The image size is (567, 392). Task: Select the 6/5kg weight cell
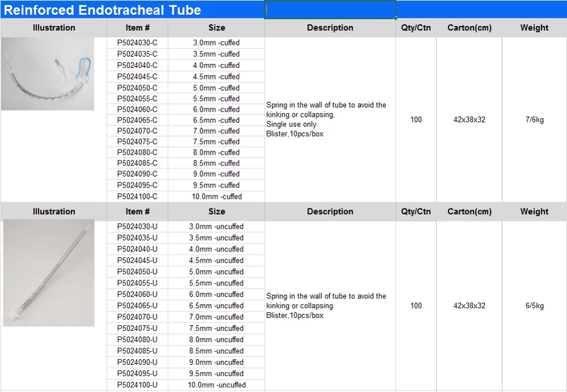(x=534, y=305)
